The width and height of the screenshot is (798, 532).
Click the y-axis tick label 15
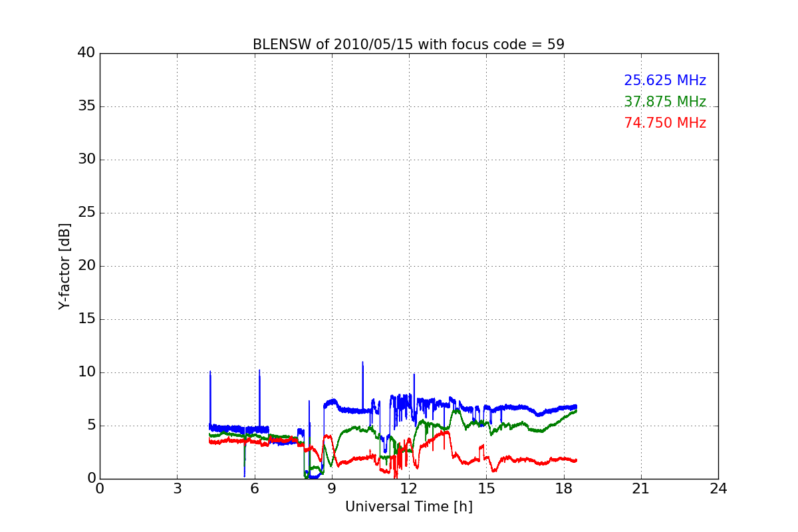[x=86, y=319]
